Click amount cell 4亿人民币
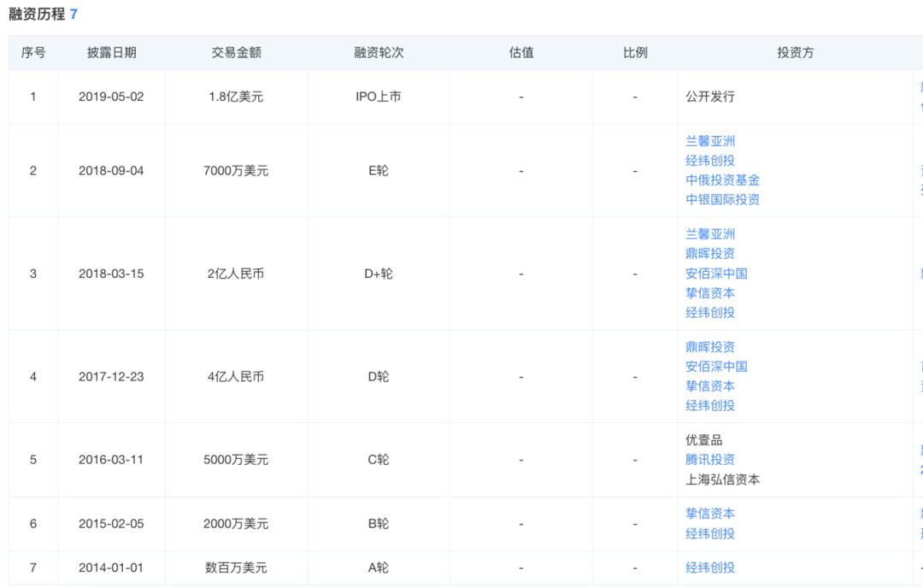This screenshot has width=923, height=588. pos(236,377)
